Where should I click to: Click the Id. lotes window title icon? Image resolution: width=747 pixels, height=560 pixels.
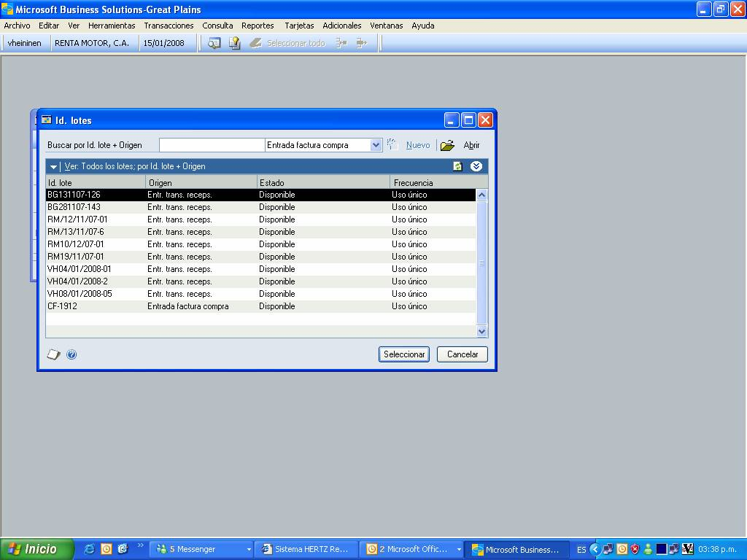46,120
